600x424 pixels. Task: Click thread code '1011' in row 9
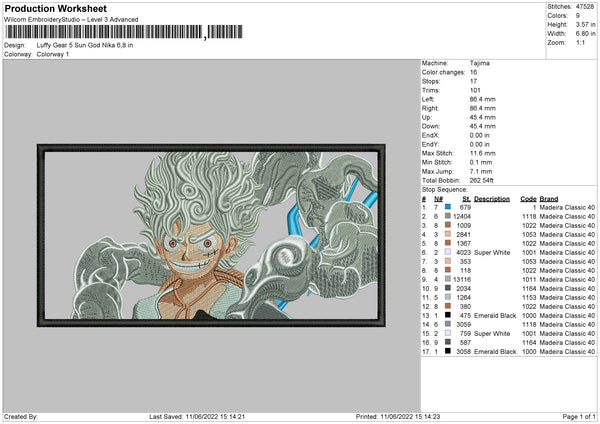pos(529,279)
